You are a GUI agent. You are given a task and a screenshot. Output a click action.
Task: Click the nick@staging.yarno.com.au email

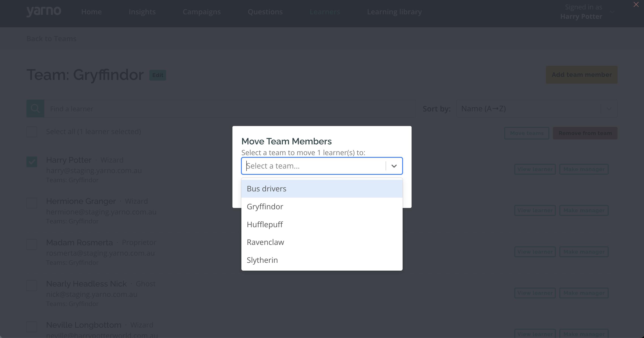(x=92, y=294)
